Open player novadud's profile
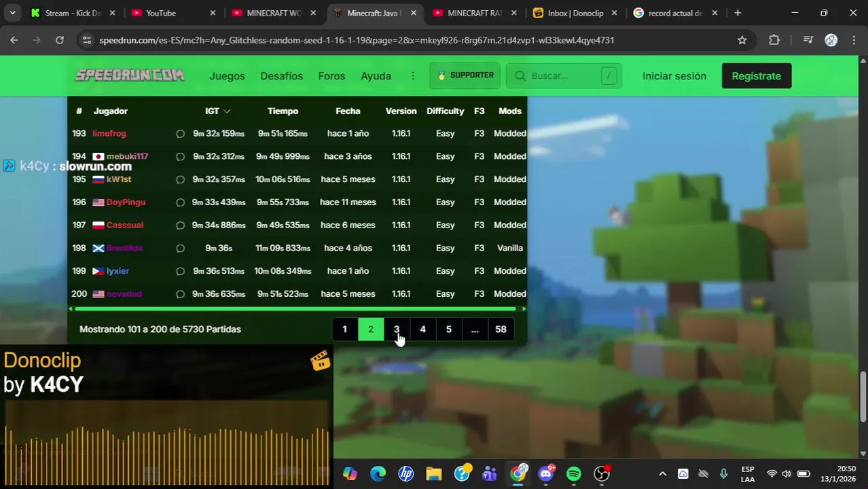 click(x=124, y=294)
